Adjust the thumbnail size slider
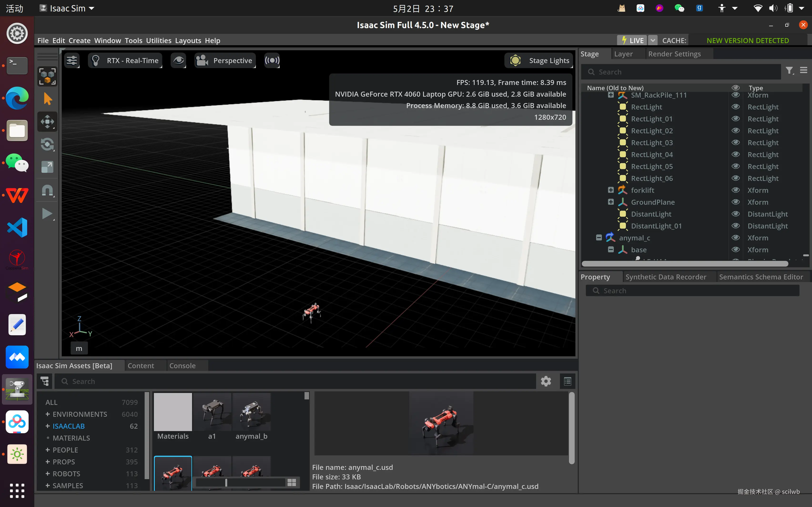The height and width of the screenshot is (507, 812). (x=226, y=482)
